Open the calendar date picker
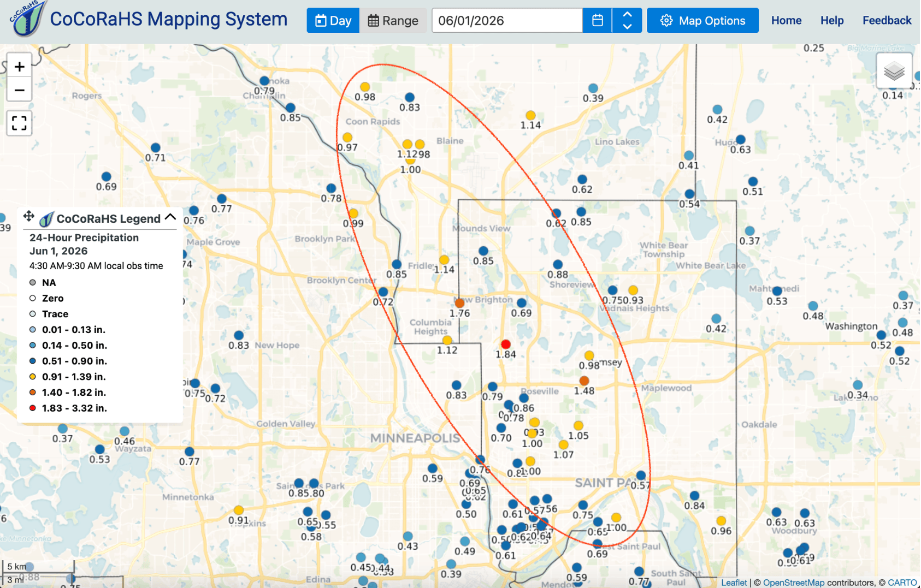Viewport: 921px width, 588px height. [x=597, y=21]
